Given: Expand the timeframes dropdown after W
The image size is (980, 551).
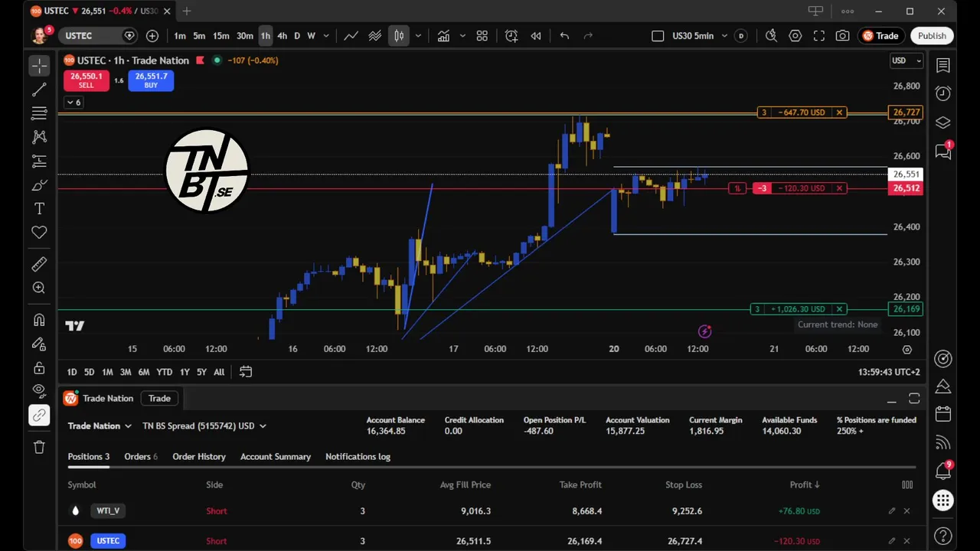Looking at the screenshot, I should click(x=326, y=36).
